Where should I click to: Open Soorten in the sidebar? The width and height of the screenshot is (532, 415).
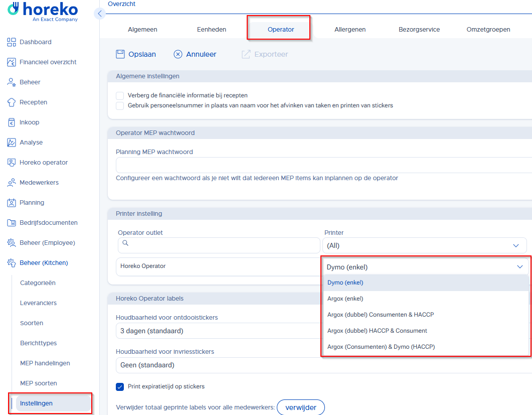32,323
